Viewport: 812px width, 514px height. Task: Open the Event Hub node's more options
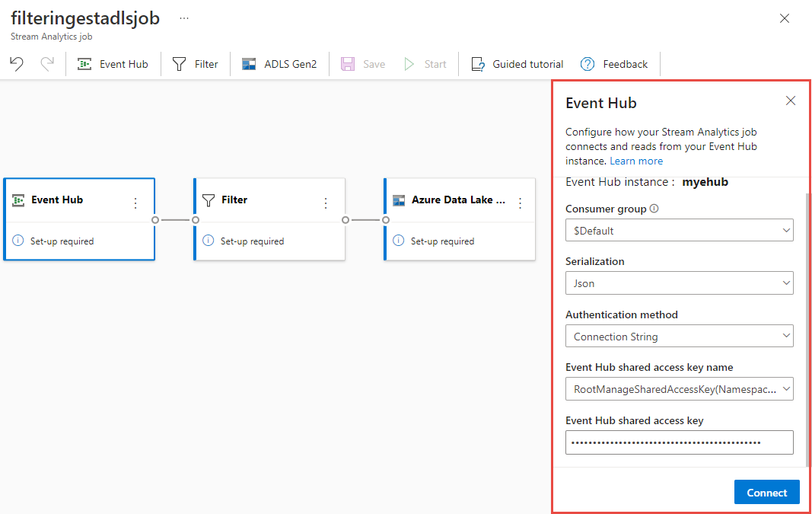click(135, 203)
